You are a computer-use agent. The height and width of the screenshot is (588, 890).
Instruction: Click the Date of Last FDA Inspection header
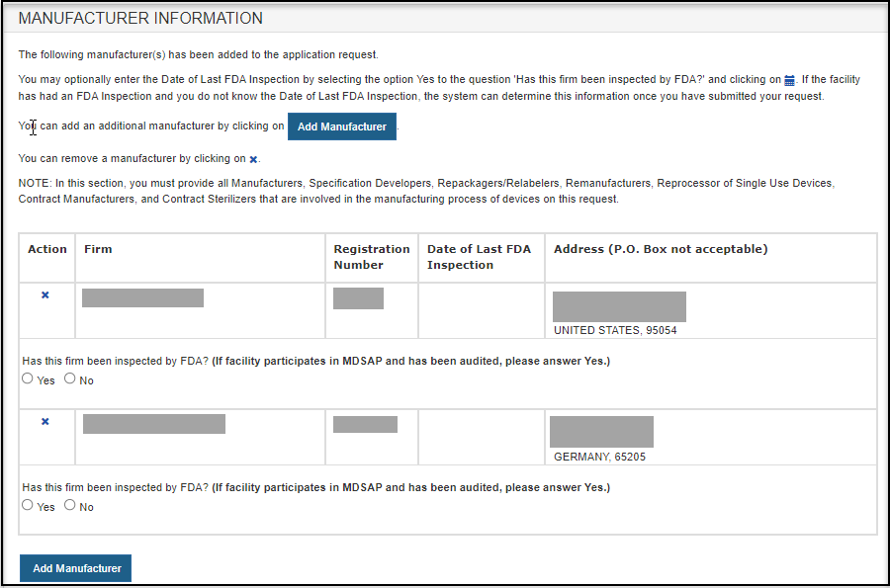click(x=479, y=257)
